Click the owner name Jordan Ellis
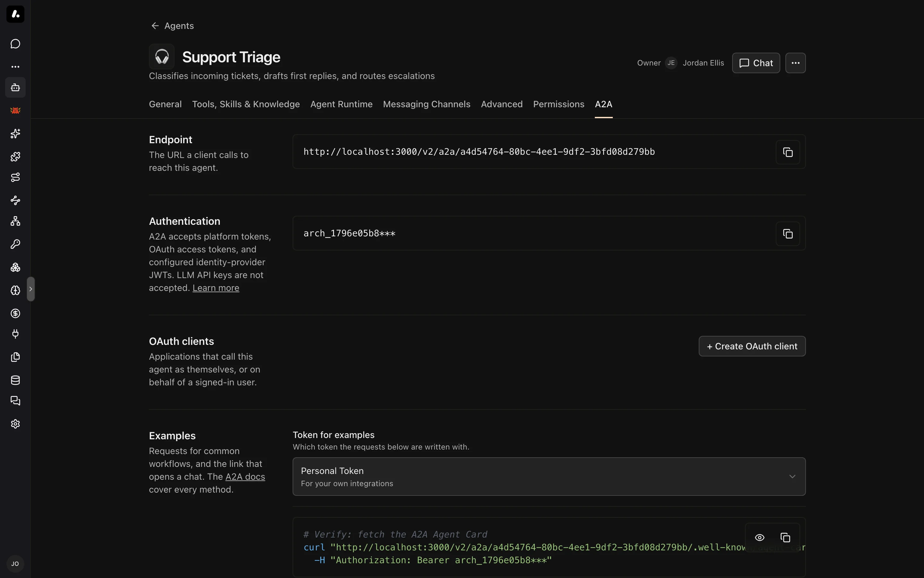The width and height of the screenshot is (924, 578). pos(703,63)
